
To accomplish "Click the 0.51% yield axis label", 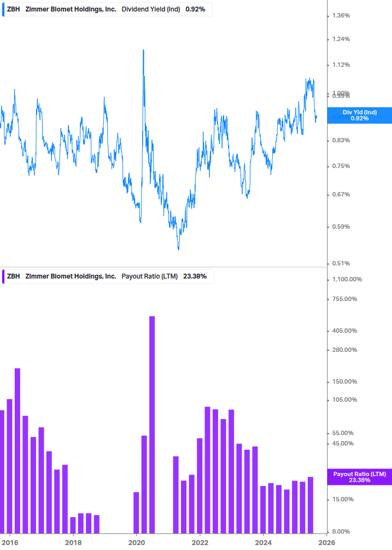I will click(x=341, y=263).
